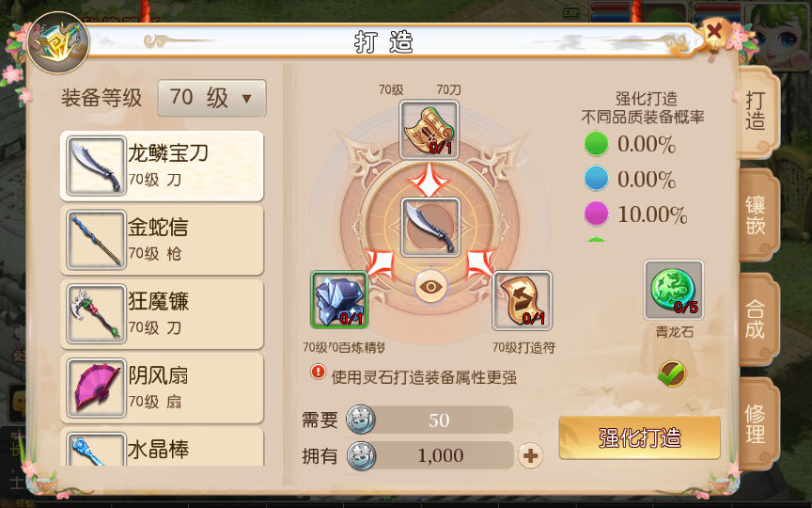Switch to the 合成 tab
Image resolution: width=812 pixels, height=508 pixels.
(757, 319)
